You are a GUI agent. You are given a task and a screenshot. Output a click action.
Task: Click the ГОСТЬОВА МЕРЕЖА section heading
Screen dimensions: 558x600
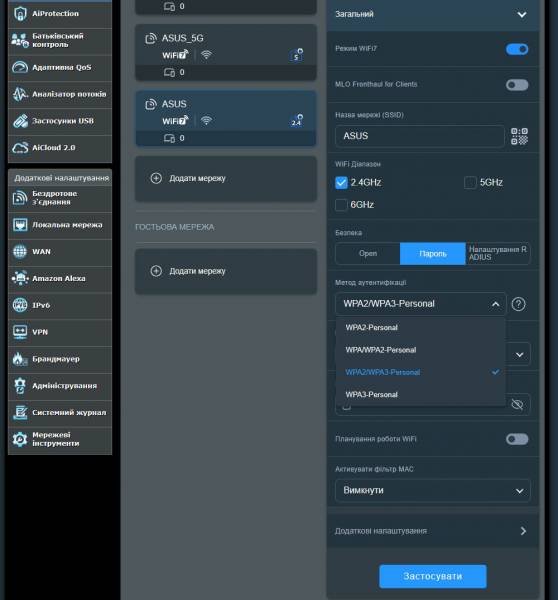click(175, 227)
